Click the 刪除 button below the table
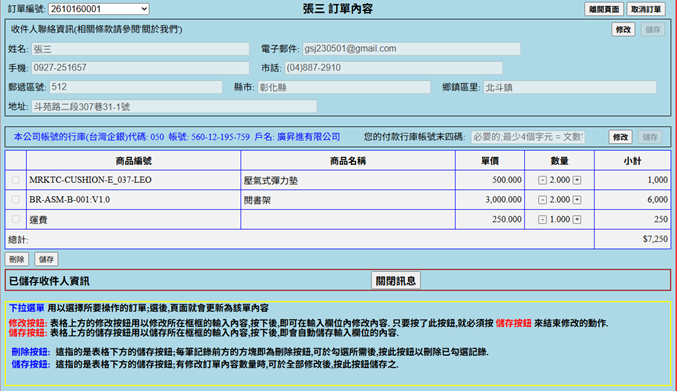Image resolution: width=677 pixels, height=391 pixels. [x=17, y=259]
